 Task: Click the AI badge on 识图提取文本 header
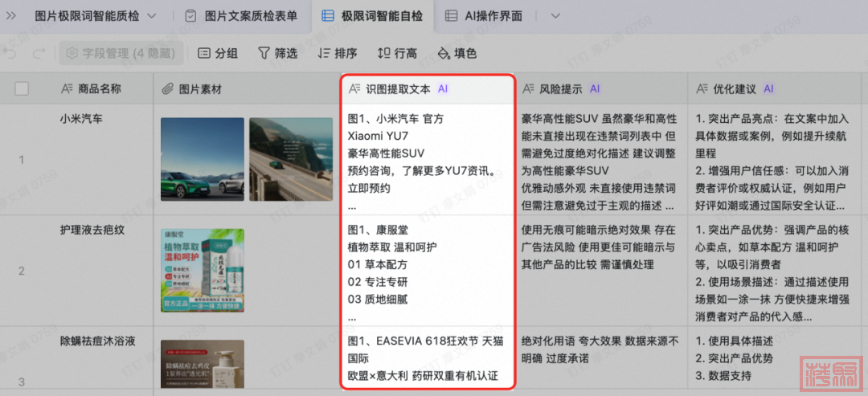pos(443,88)
